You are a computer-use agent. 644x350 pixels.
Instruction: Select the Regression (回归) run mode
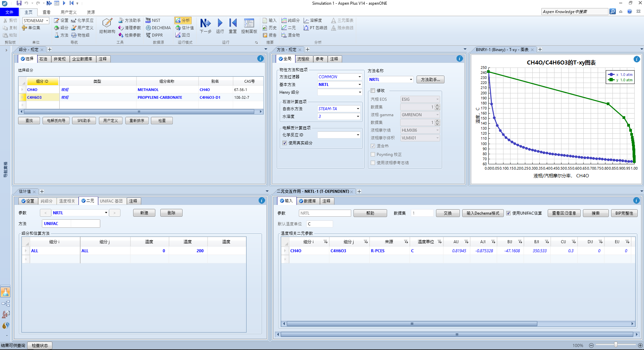(x=183, y=35)
